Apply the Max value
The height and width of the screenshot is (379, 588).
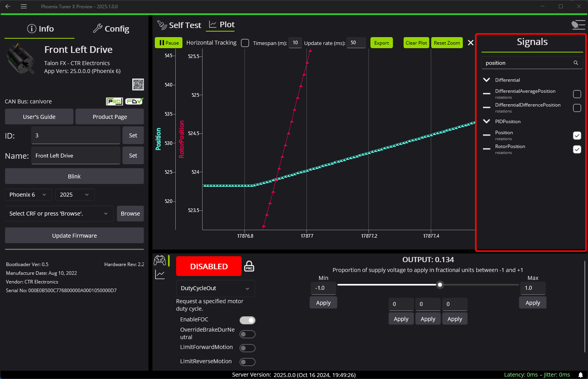tap(533, 303)
